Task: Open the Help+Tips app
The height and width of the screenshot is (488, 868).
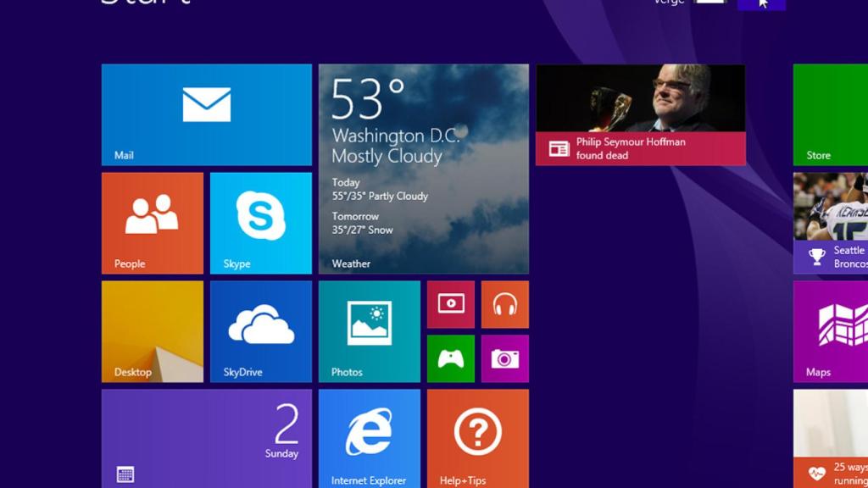Action: 477,439
